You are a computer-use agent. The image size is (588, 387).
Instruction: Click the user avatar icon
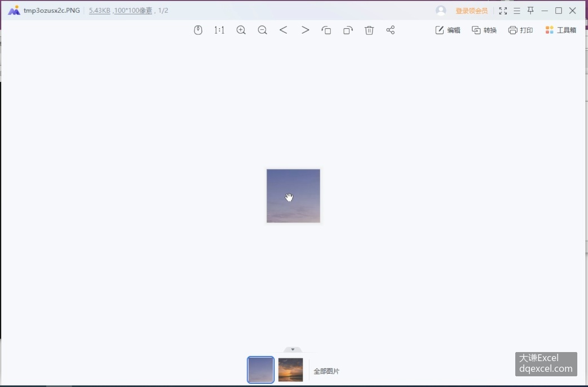pyautogui.click(x=441, y=11)
